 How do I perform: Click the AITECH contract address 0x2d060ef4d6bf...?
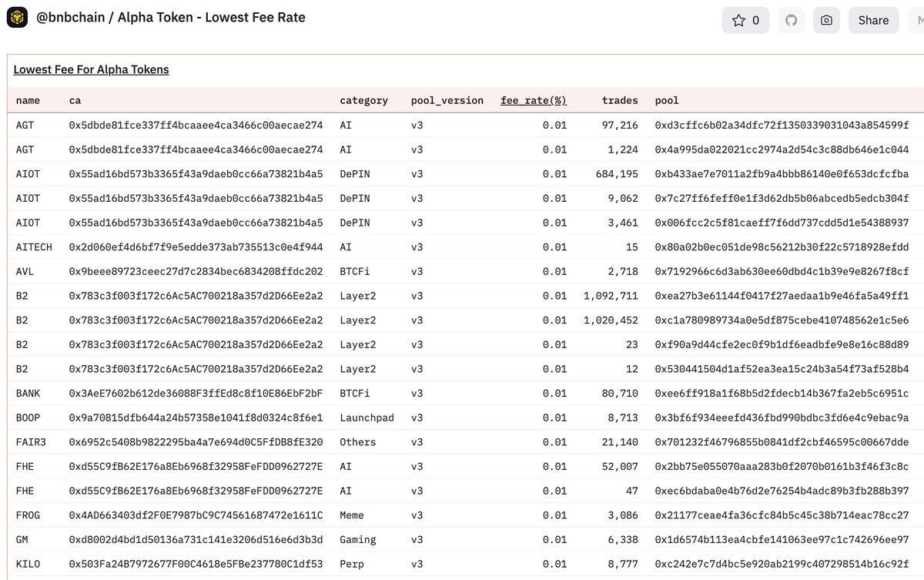click(x=196, y=246)
